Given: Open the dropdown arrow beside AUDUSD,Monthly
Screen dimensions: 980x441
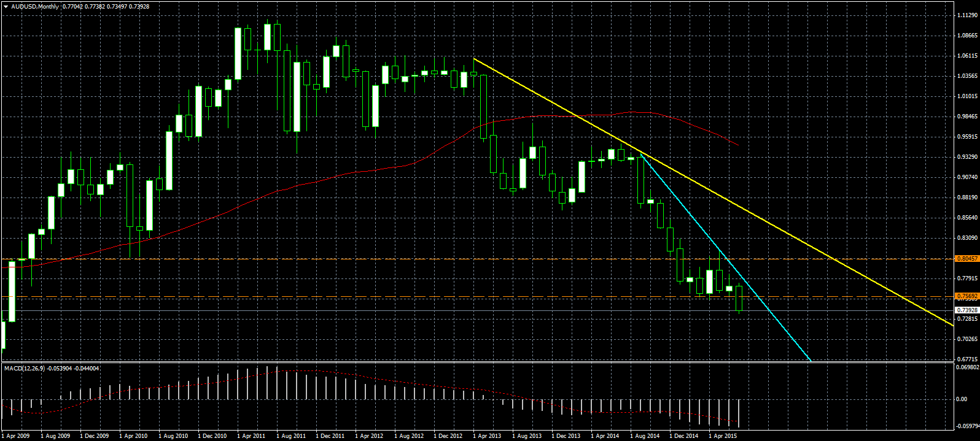Looking at the screenshot, I should pyautogui.click(x=6, y=6).
